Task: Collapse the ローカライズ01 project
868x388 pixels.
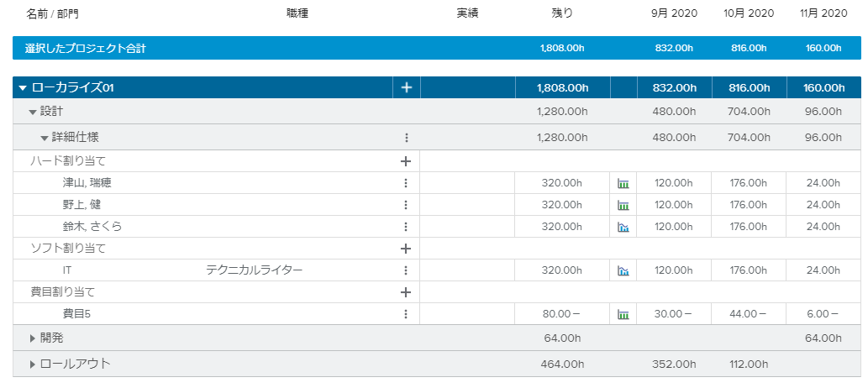Action: [23, 88]
